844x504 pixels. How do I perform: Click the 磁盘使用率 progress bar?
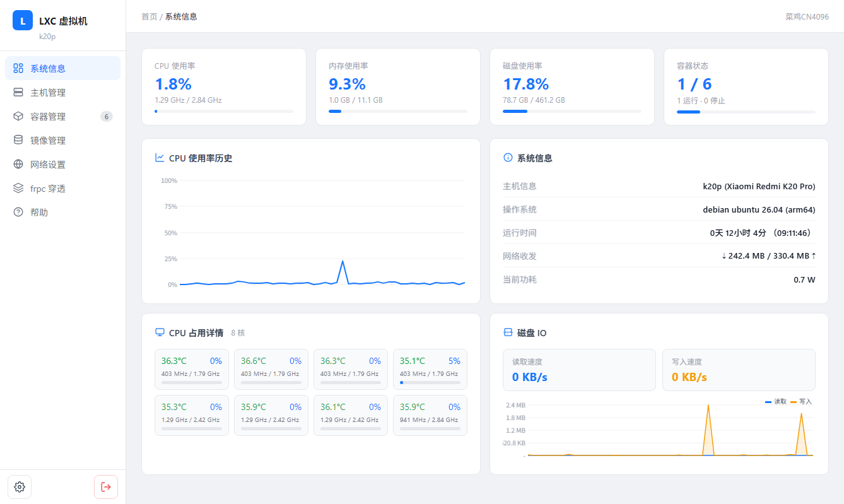tap(572, 112)
